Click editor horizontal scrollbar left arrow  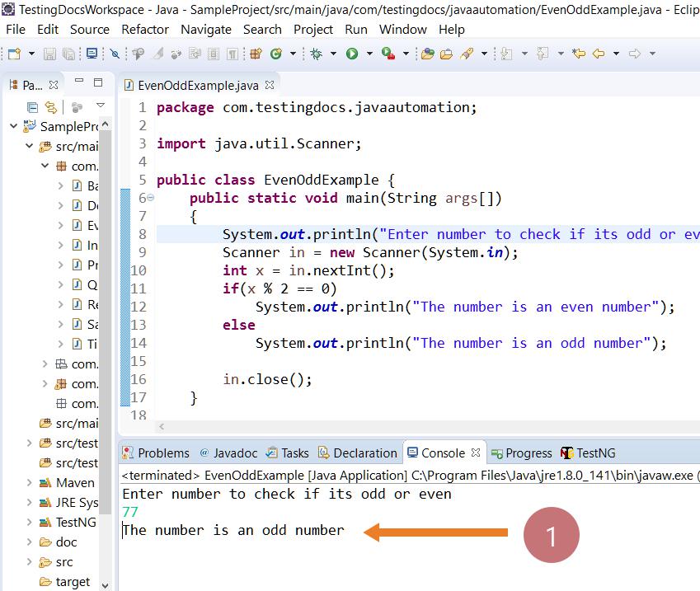tap(162, 427)
